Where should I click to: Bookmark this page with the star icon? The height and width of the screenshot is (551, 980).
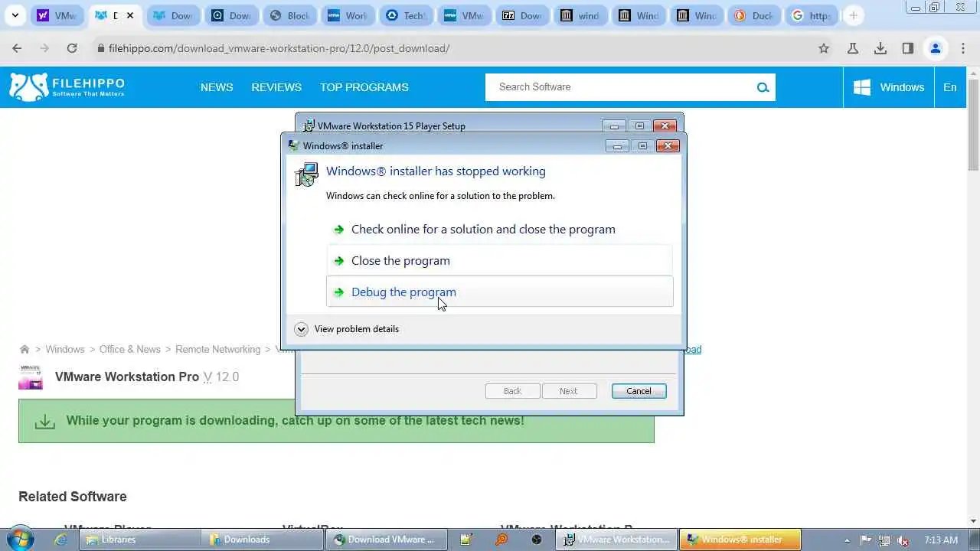coord(824,48)
